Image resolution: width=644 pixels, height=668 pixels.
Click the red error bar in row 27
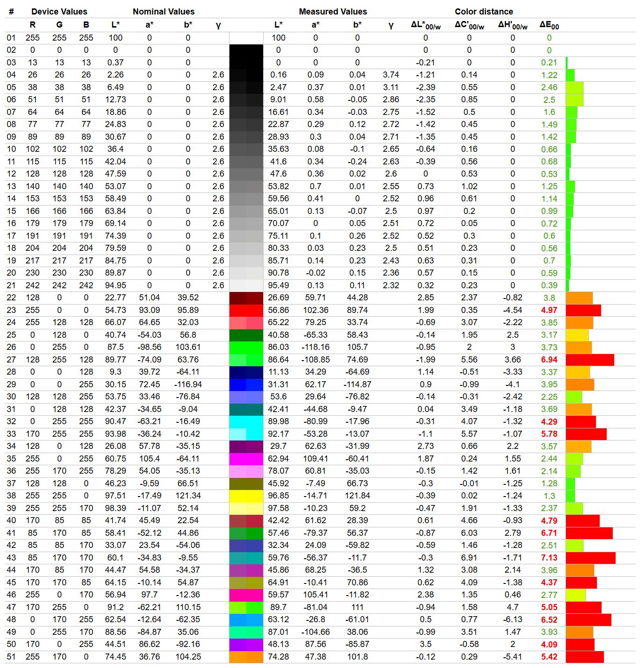pos(590,360)
